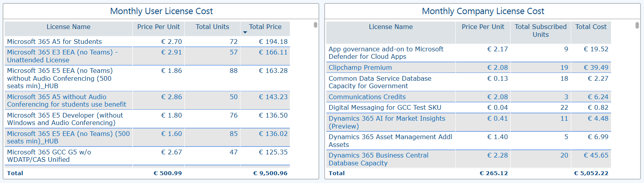
Task: Click the sort arrow on Total Price
Action: (245, 32)
